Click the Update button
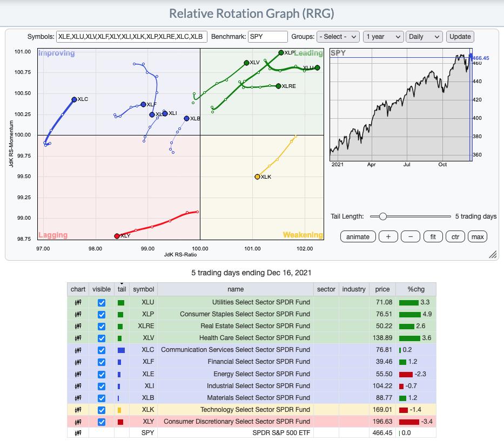504x441 pixels. (460, 37)
